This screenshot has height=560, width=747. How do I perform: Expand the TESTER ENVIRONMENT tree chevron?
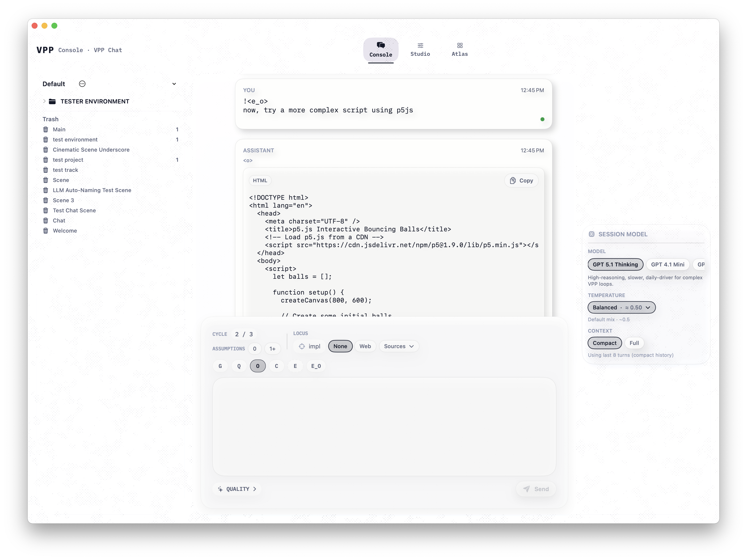pos(44,101)
